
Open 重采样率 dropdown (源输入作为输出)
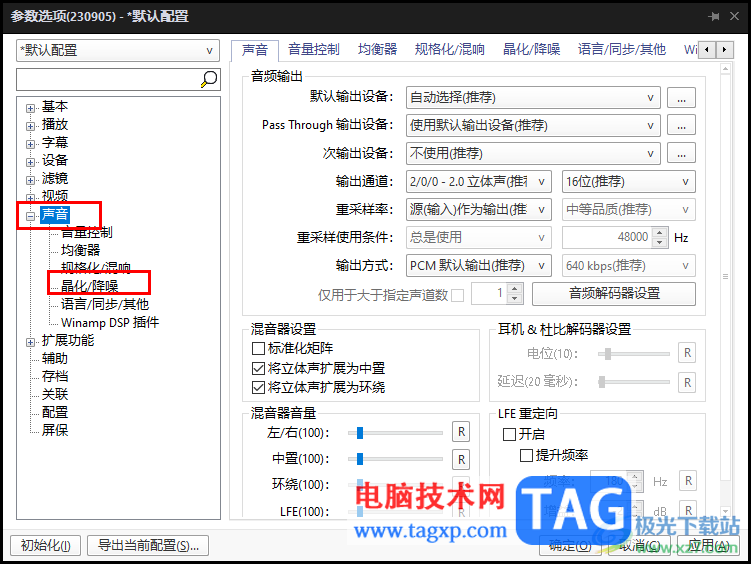click(x=478, y=209)
